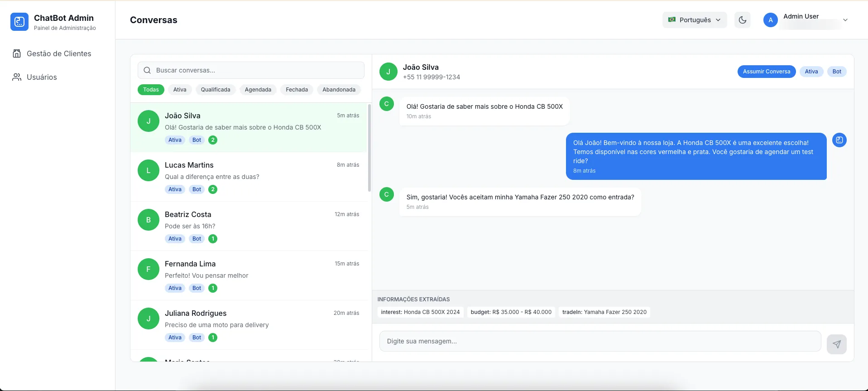The width and height of the screenshot is (868, 391).
Task: Click Juliana Rodrigues' avatar in the list
Action: click(149, 319)
